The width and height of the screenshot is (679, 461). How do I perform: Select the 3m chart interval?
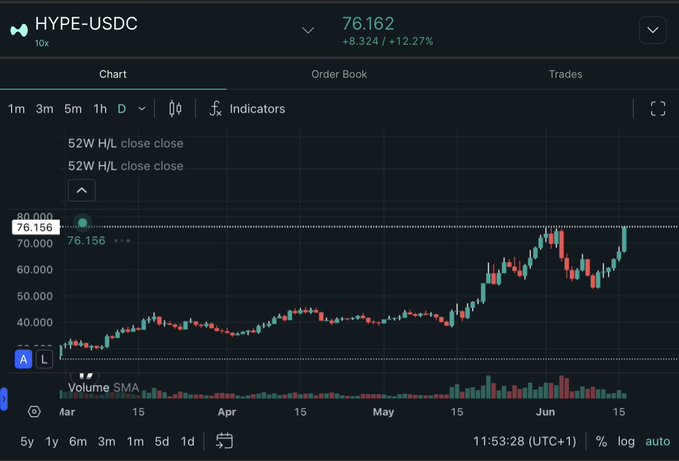45,109
